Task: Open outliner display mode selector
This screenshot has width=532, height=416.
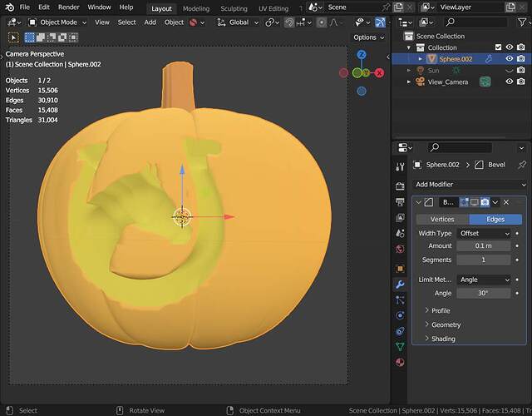Action: (426, 22)
